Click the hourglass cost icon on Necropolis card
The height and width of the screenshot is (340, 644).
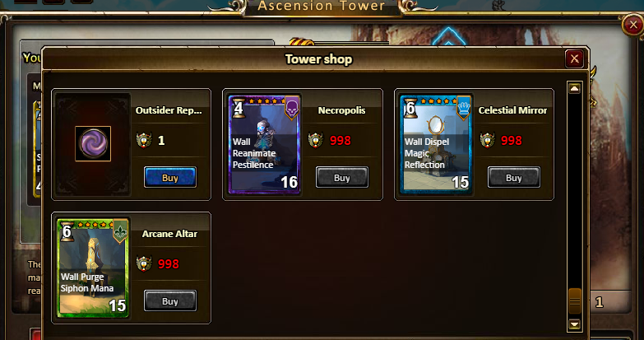238,108
